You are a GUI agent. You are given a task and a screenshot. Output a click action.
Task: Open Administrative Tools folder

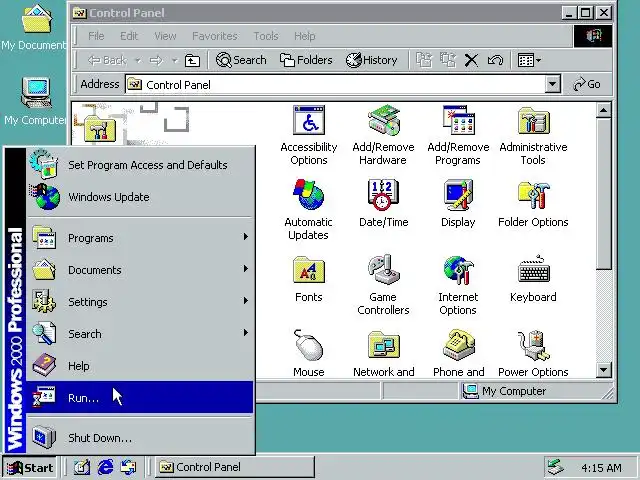(533, 135)
